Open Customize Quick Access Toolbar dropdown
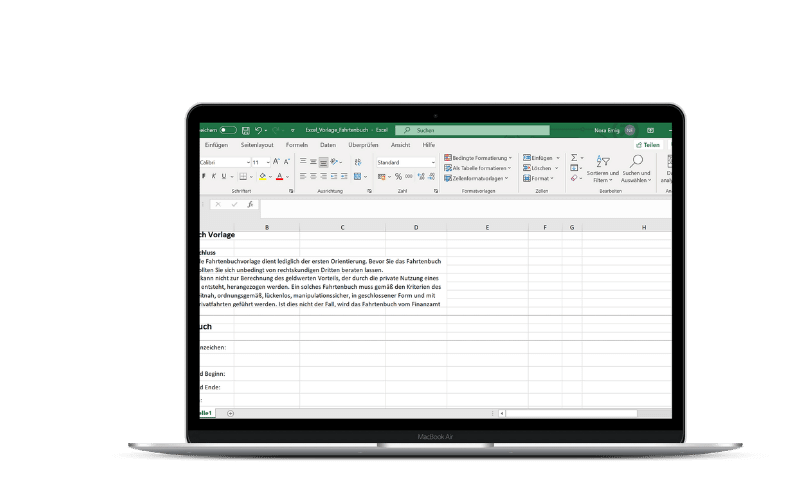 pyautogui.click(x=292, y=131)
